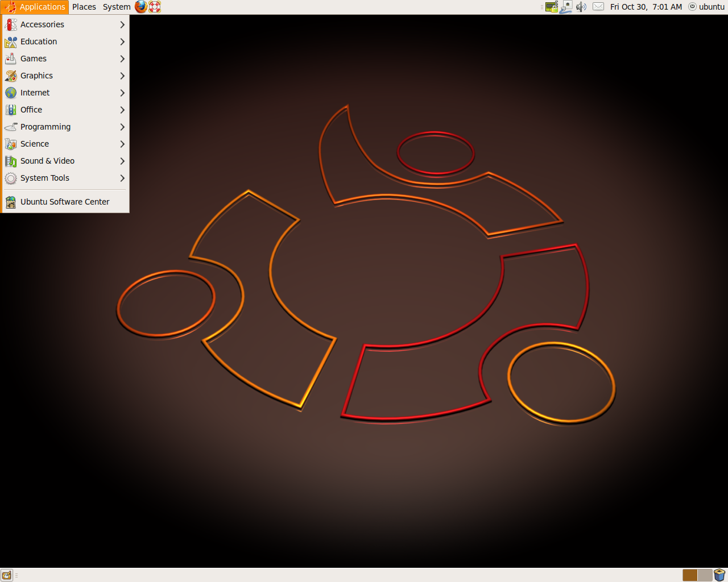The image size is (728, 582).
Task: Open the wired network connection tray icon
Action: (566, 7)
